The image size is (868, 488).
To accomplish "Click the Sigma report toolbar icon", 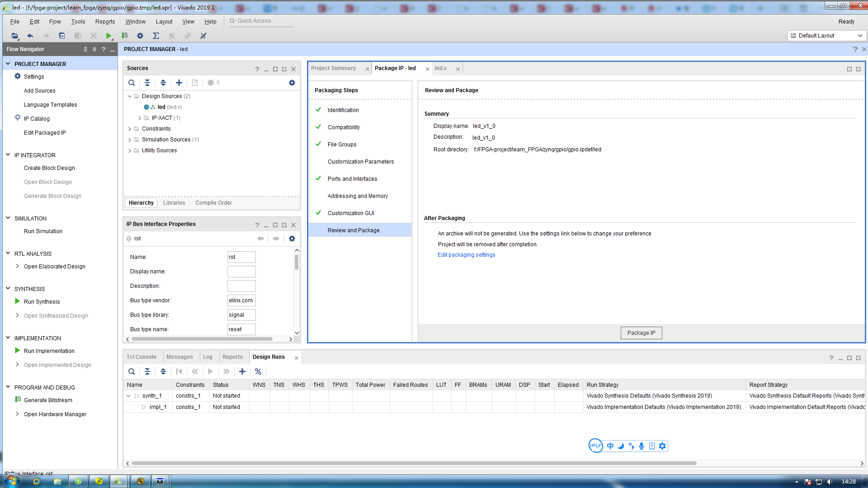I will click(156, 36).
